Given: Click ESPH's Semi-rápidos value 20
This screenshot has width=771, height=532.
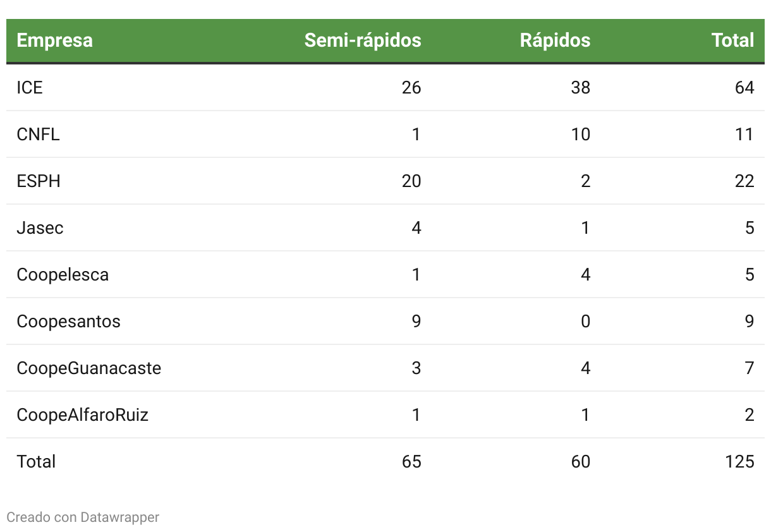Looking at the screenshot, I should pyautogui.click(x=411, y=181).
